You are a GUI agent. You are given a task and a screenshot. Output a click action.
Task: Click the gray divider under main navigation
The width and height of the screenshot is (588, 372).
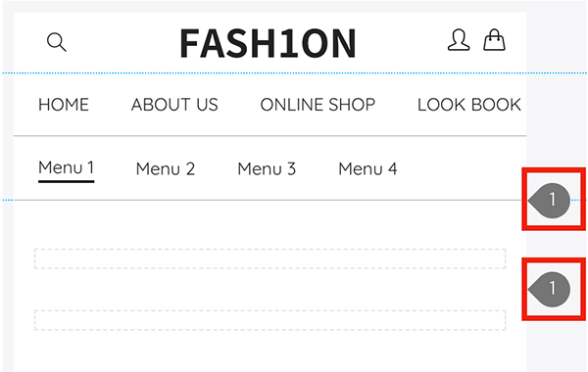270,136
